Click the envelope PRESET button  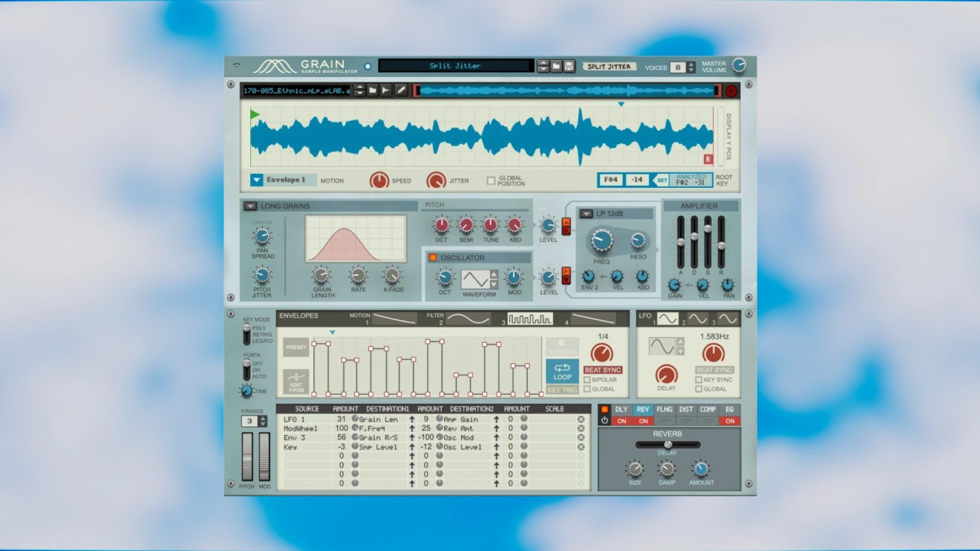pos(296,348)
